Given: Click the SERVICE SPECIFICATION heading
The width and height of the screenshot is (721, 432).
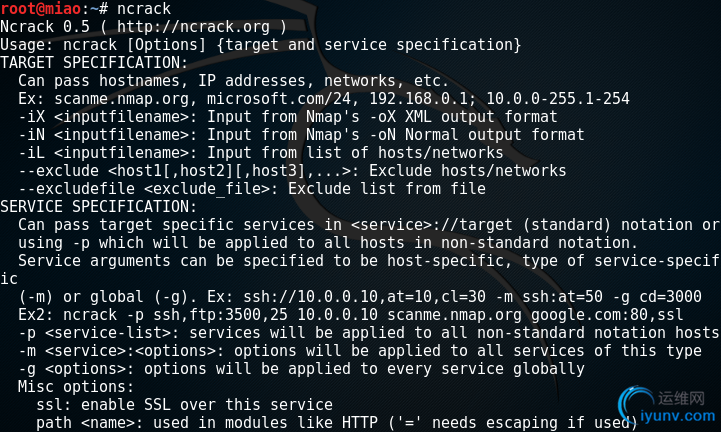Looking at the screenshot, I should [98, 207].
